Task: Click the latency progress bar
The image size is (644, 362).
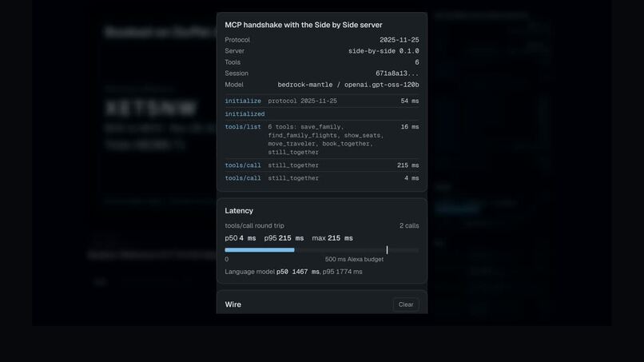Action: (321, 250)
